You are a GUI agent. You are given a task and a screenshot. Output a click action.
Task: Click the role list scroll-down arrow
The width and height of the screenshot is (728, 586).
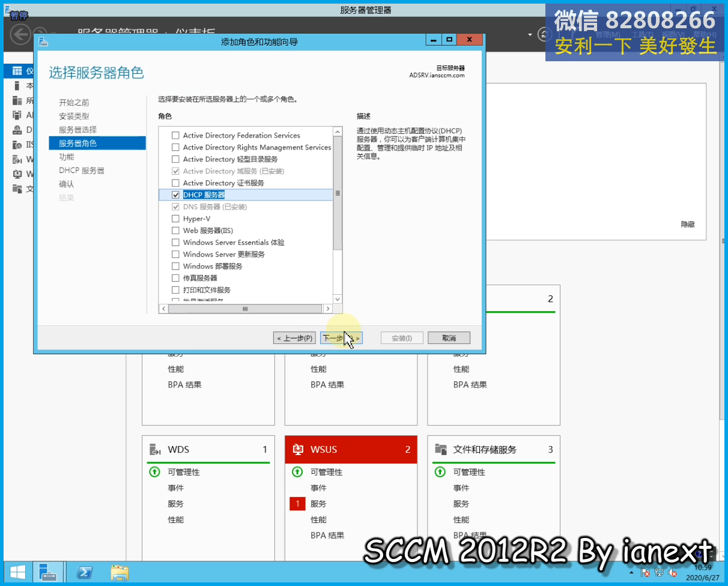[337, 298]
